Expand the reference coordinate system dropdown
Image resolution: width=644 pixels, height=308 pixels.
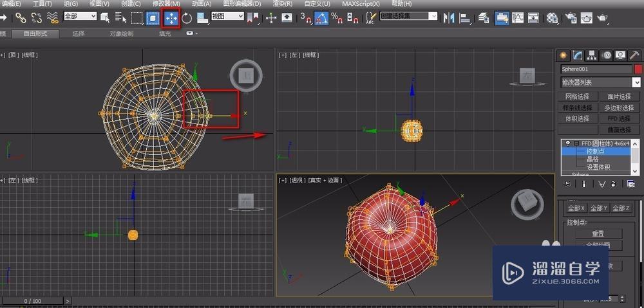point(227,16)
